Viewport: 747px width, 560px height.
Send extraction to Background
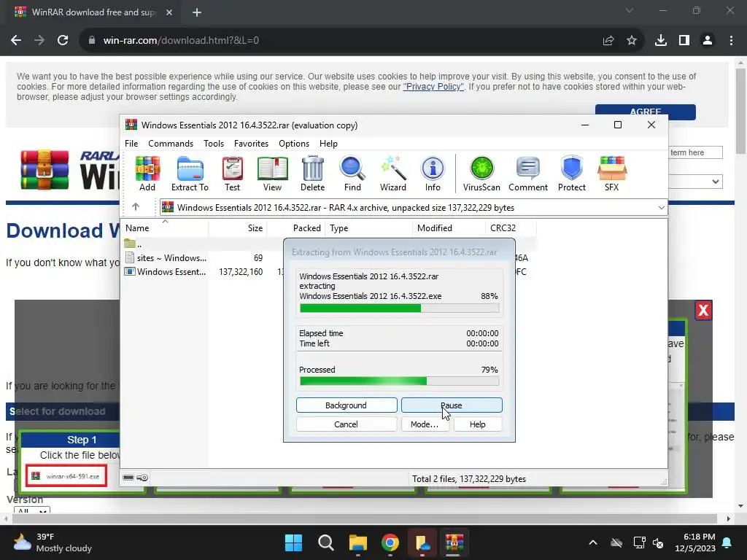(x=347, y=405)
